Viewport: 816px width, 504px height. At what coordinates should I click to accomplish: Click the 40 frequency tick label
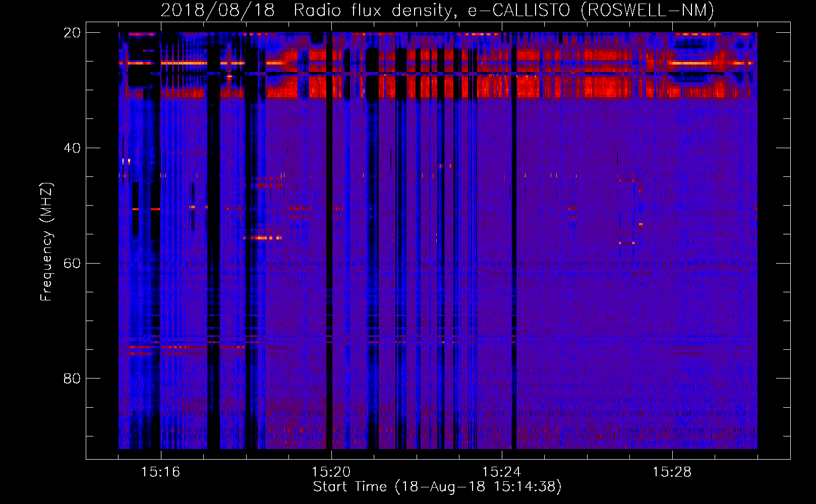(72, 148)
